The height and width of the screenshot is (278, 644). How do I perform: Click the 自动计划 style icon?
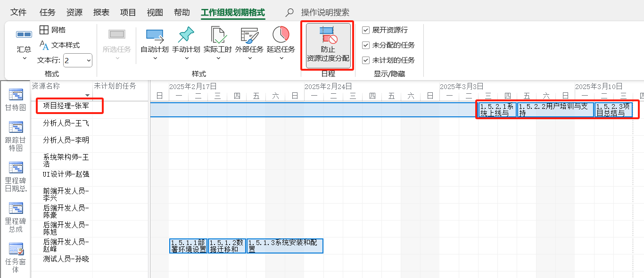(x=155, y=35)
